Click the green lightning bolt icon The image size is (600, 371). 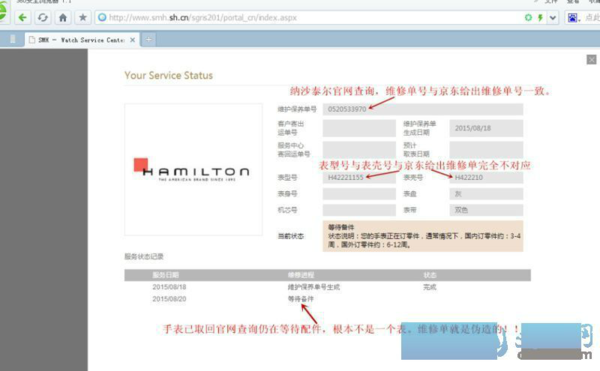(x=540, y=18)
